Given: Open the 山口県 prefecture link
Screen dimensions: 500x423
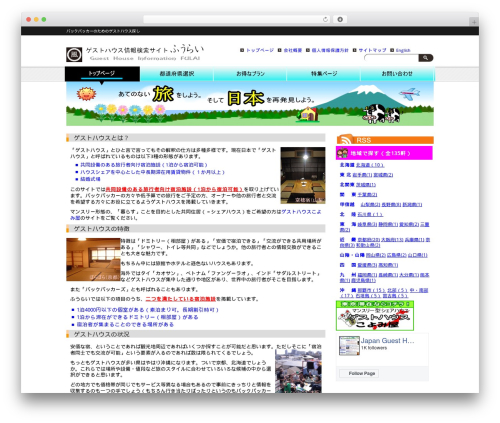Looking at the screenshot, I should (418, 255).
